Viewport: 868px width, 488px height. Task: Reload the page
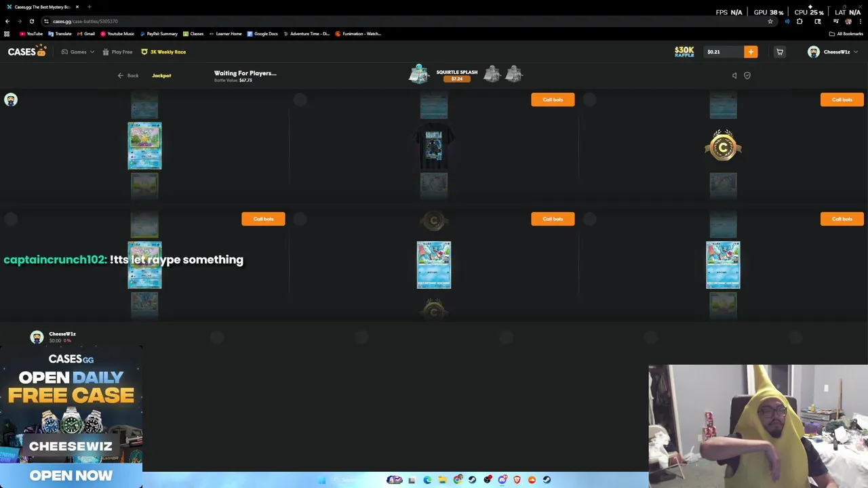tap(32, 21)
